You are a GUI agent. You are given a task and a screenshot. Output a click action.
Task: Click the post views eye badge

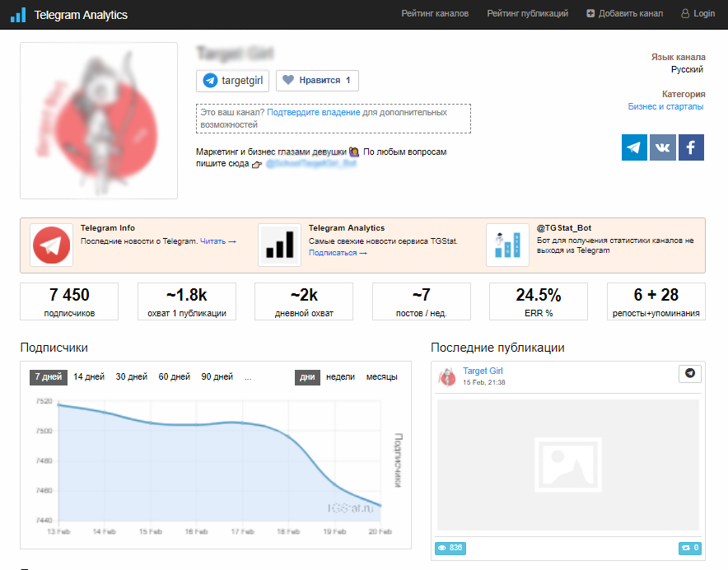click(450, 548)
